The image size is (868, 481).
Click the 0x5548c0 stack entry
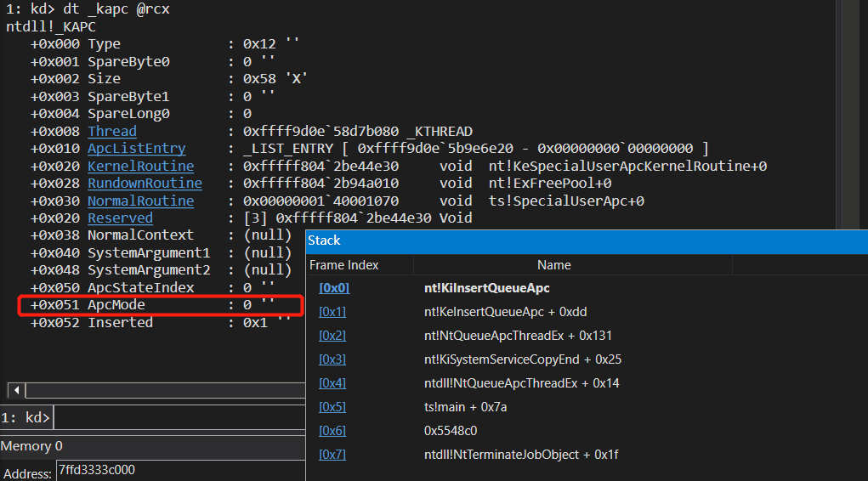tap(451, 431)
